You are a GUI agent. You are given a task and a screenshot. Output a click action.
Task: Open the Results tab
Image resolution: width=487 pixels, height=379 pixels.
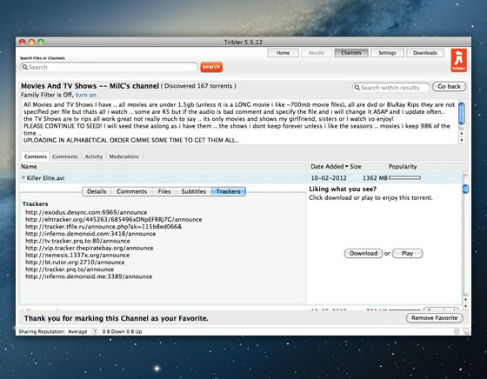[316, 53]
